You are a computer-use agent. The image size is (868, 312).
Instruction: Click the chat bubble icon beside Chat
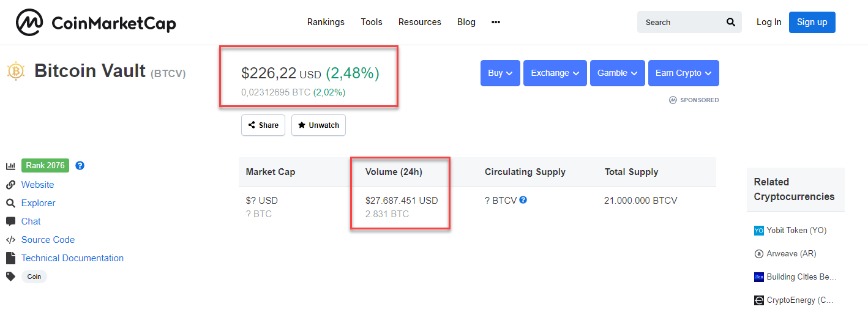pyautogui.click(x=10, y=221)
